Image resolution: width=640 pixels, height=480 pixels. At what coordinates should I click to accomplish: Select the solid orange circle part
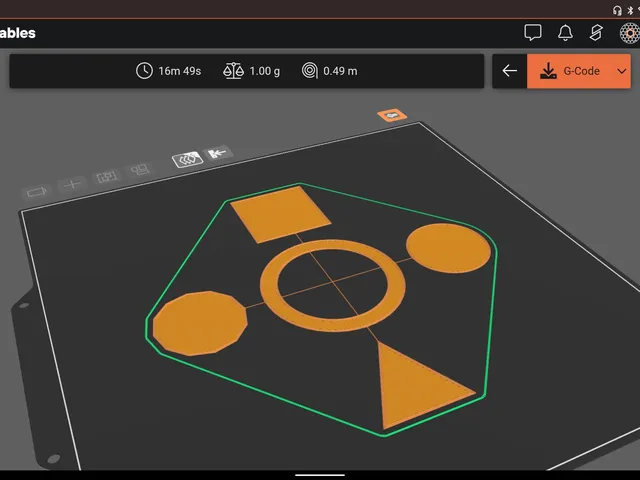tap(448, 248)
